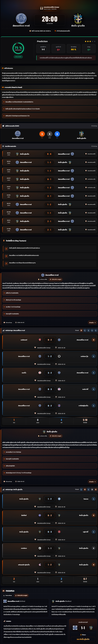Screen dimensions: 98x644
Task: Click the green VALUE BET badge
Action: click(x=18, y=57)
